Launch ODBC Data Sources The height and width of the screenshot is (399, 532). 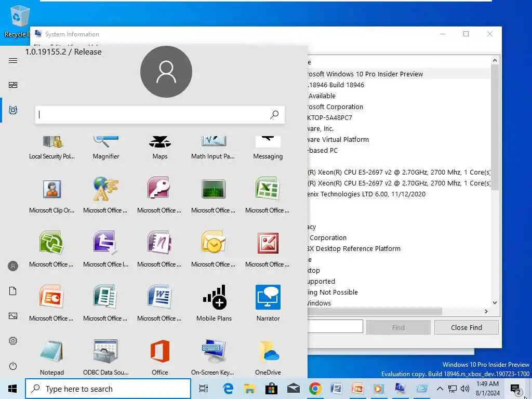click(x=106, y=357)
